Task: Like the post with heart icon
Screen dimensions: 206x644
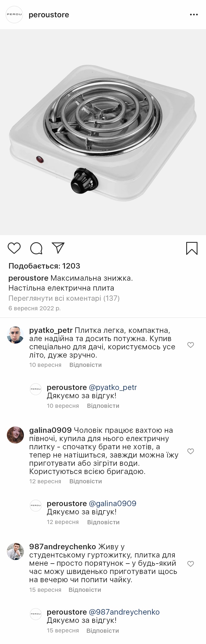Action: [14, 248]
